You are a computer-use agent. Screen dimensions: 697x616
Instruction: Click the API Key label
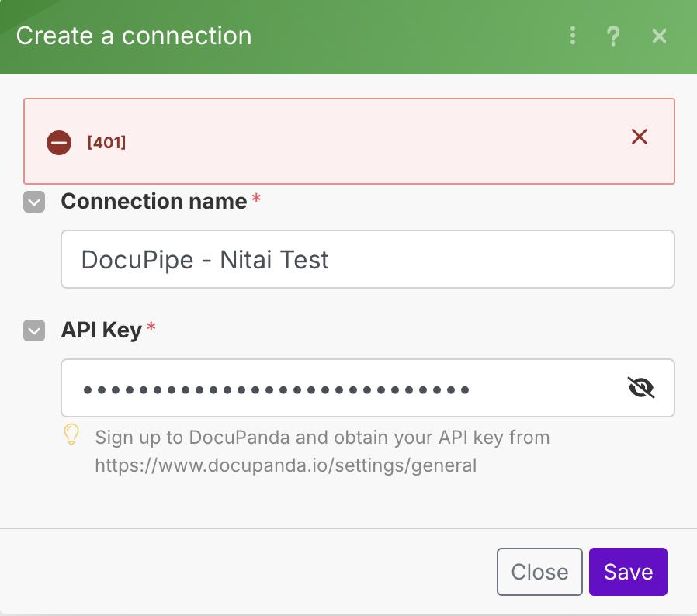(102, 330)
